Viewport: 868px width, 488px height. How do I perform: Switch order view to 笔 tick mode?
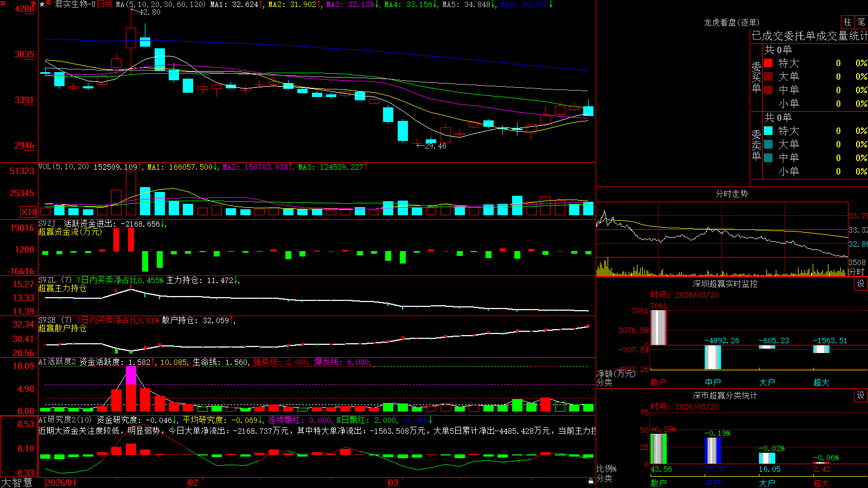pyautogui.click(x=861, y=22)
